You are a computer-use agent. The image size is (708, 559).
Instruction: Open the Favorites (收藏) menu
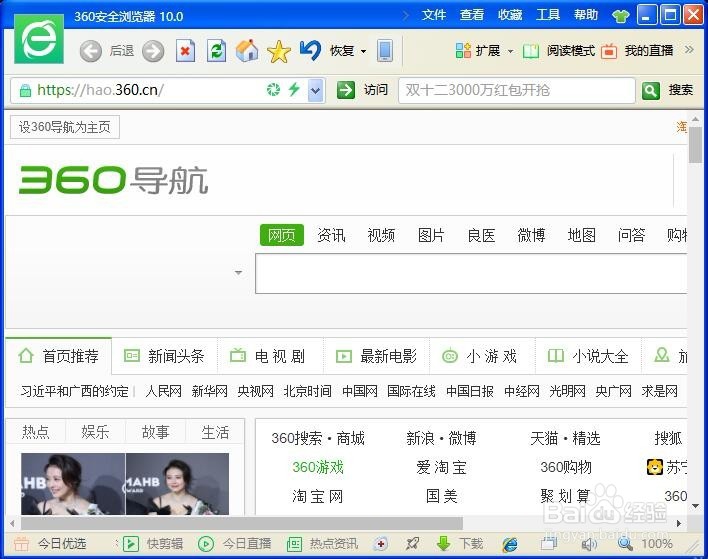(510, 15)
